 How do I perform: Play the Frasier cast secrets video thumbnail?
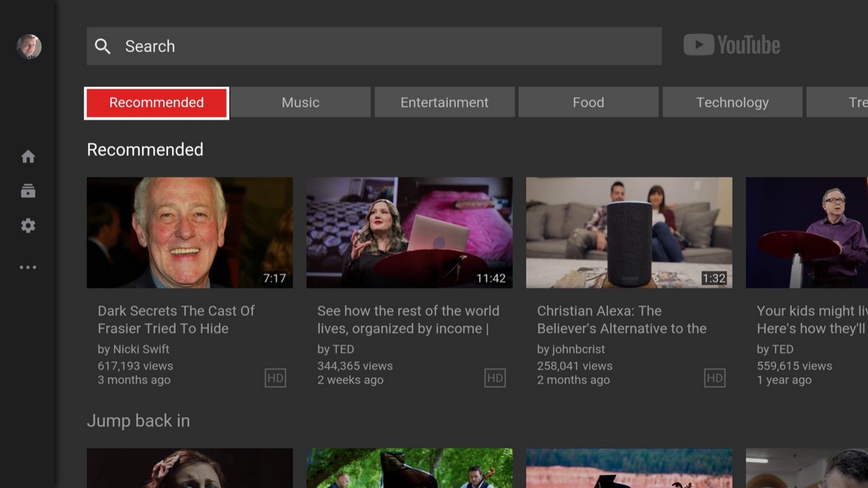[189, 232]
